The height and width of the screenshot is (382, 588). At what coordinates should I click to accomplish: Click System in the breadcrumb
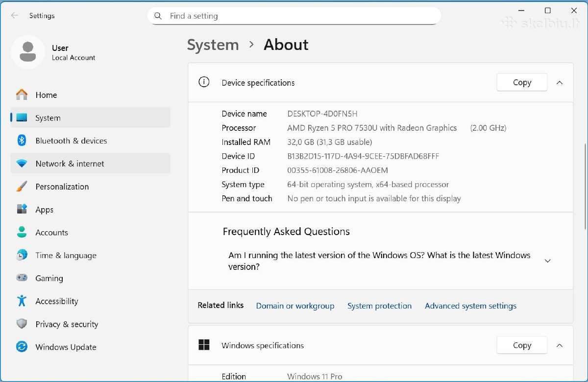tap(213, 45)
